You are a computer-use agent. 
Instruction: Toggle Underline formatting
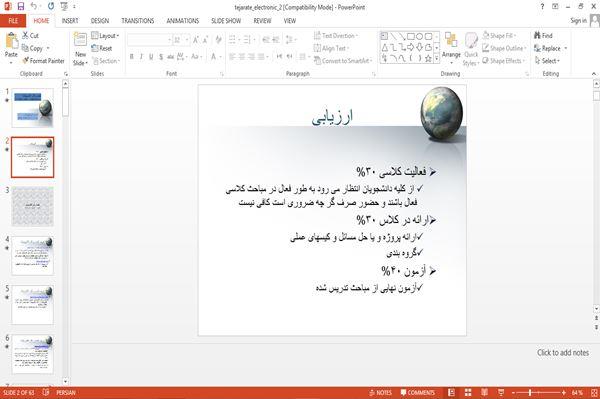(x=151, y=57)
